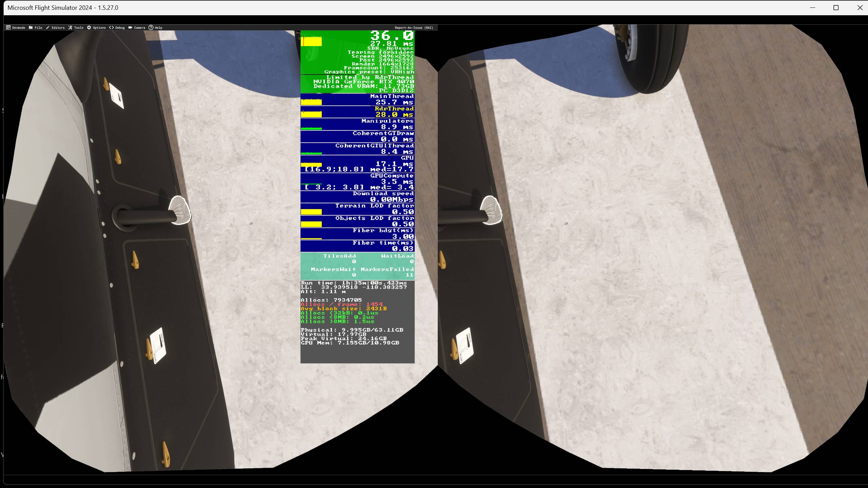Open the Help question-mark menu
This screenshot has height=488, width=868.
[x=155, y=28]
